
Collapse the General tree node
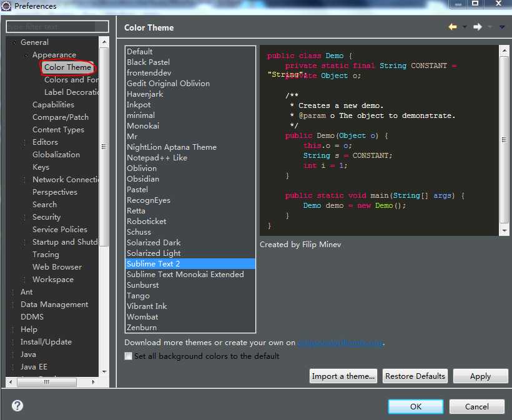coord(14,42)
